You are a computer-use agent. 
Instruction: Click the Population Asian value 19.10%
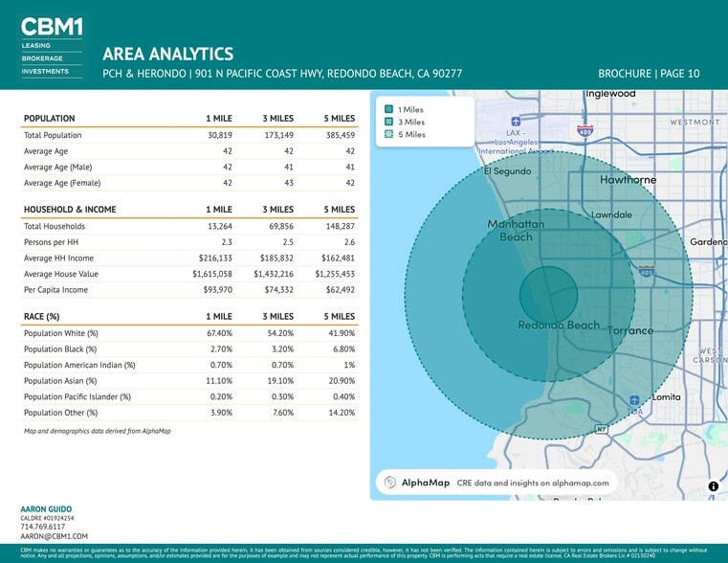(280, 381)
